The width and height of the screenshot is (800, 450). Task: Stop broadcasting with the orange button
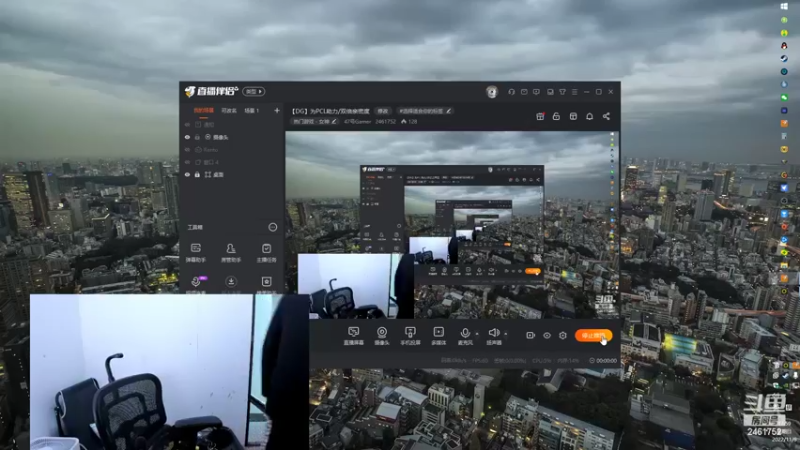coord(593,335)
